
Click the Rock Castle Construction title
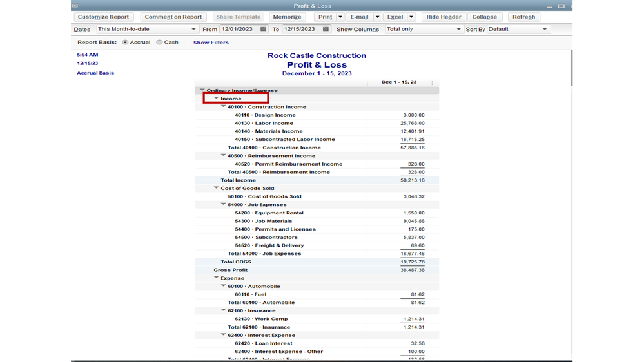(317, 55)
